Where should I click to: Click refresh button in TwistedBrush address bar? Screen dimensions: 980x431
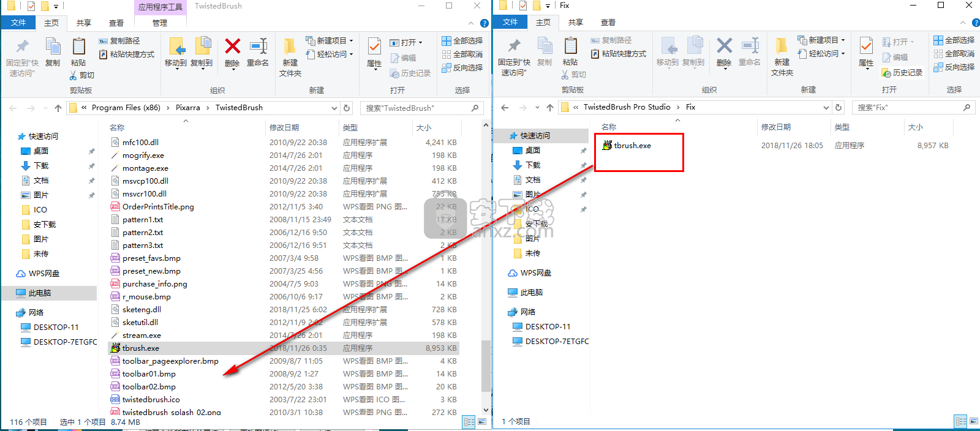click(x=347, y=108)
